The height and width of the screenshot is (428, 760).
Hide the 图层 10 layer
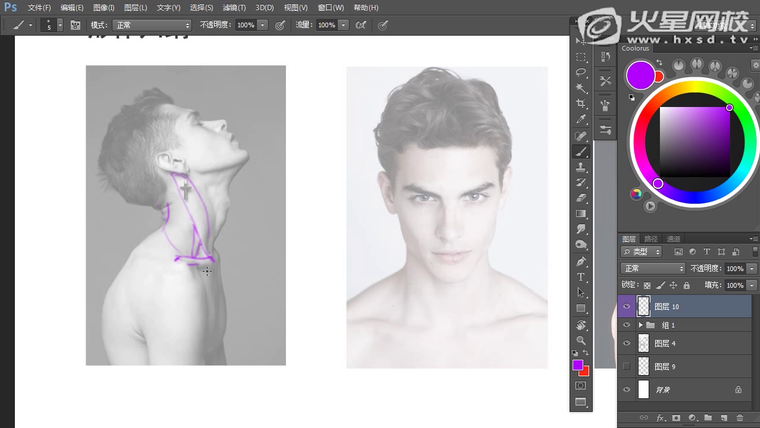point(627,307)
